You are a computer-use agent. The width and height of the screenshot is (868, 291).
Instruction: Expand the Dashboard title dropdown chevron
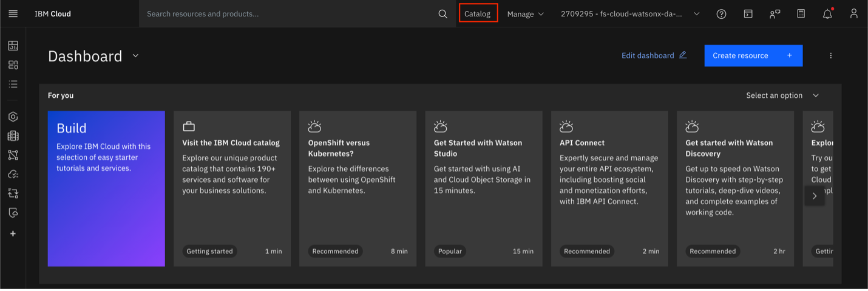coord(135,56)
